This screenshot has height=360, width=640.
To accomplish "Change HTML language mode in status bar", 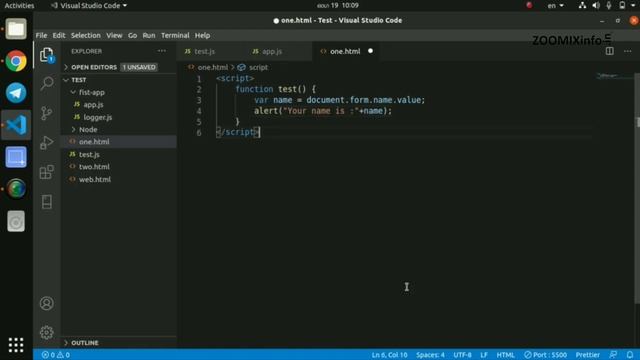I will 505,355.
